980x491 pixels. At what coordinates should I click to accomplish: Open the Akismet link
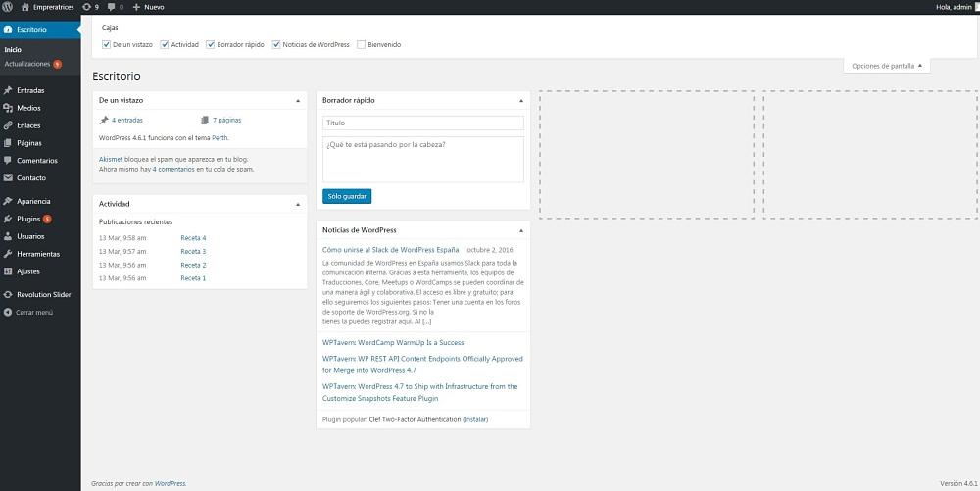pyautogui.click(x=111, y=160)
